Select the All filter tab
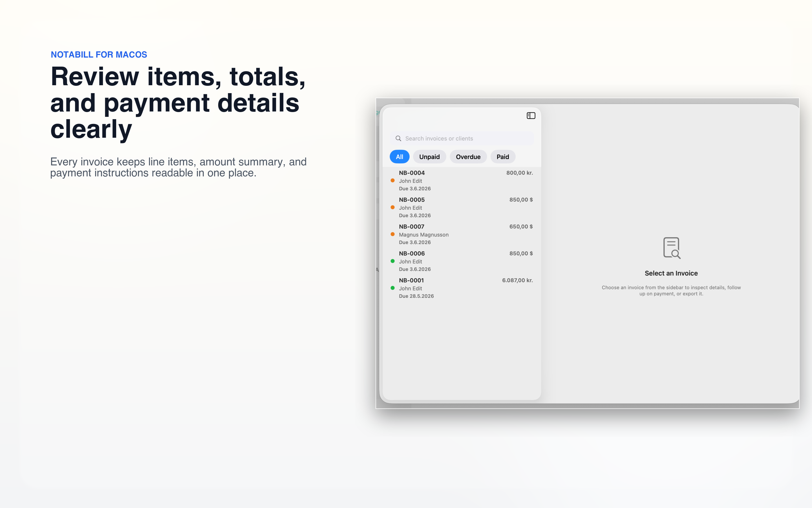The image size is (812, 508). pyautogui.click(x=399, y=157)
